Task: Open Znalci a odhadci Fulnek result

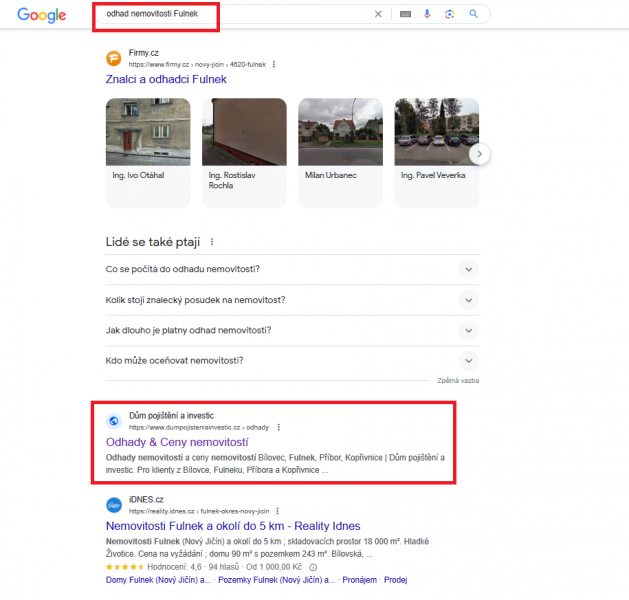Action: pos(166,79)
